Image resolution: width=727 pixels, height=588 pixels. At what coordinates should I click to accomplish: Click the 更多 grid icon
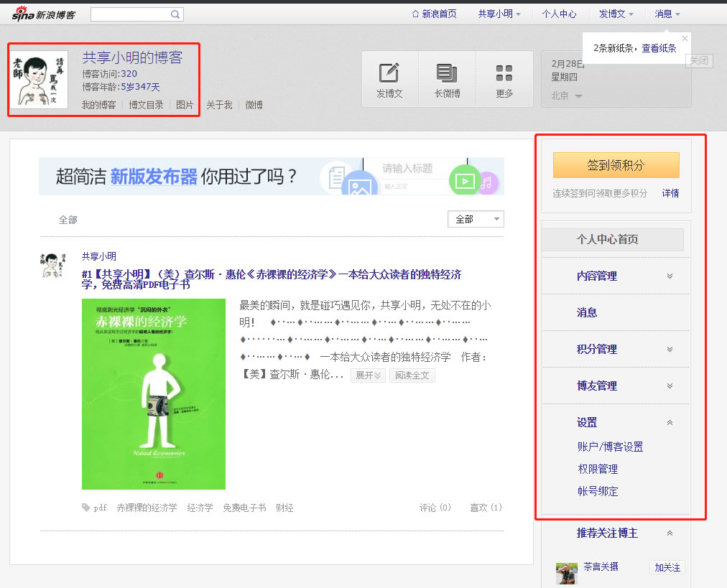coord(504,73)
